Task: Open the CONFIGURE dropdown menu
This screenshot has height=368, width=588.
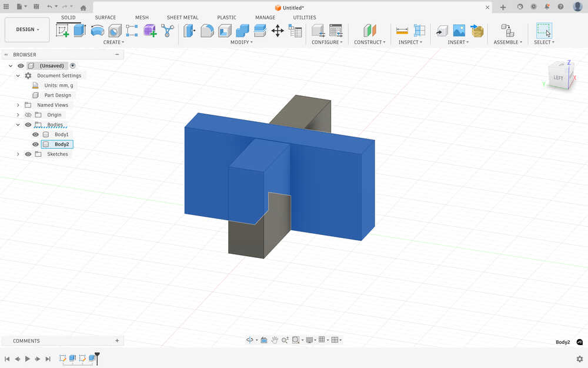Action: (x=327, y=42)
